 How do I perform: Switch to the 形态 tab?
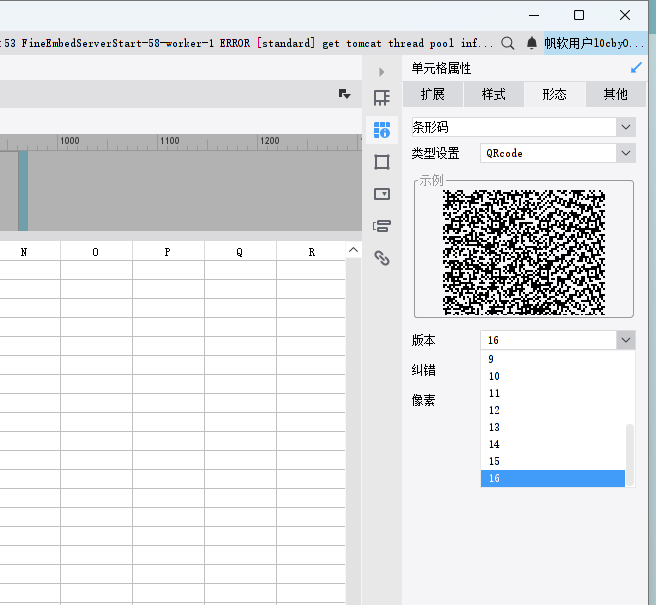pyautogui.click(x=554, y=95)
